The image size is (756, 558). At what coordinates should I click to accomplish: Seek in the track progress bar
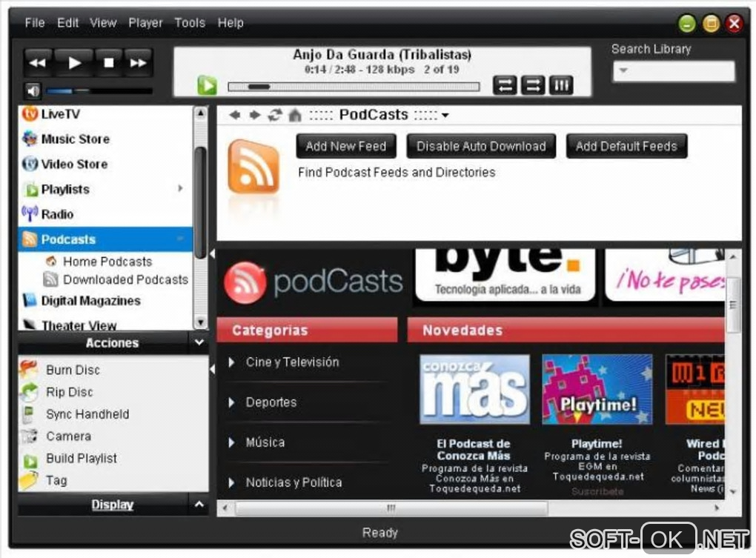[x=354, y=87]
